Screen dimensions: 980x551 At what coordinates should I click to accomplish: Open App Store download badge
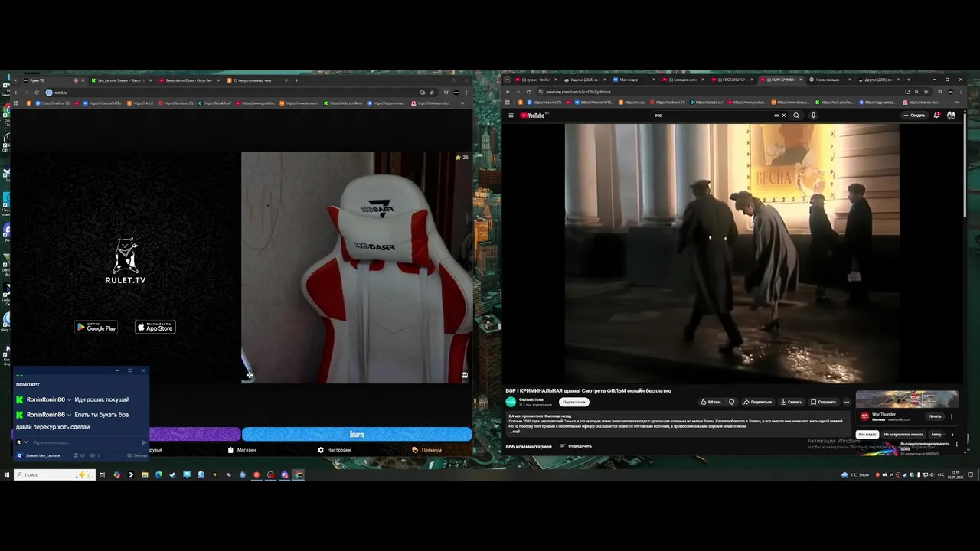click(x=155, y=328)
